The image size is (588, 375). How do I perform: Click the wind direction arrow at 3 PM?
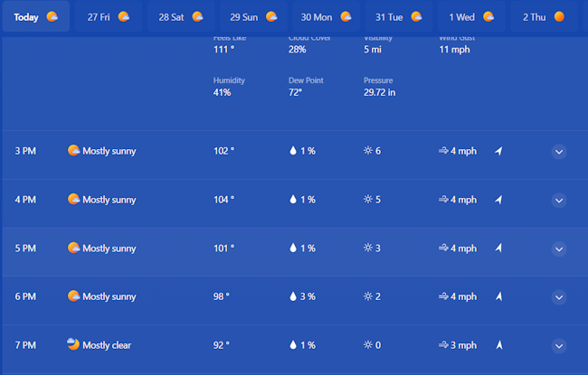coord(498,151)
